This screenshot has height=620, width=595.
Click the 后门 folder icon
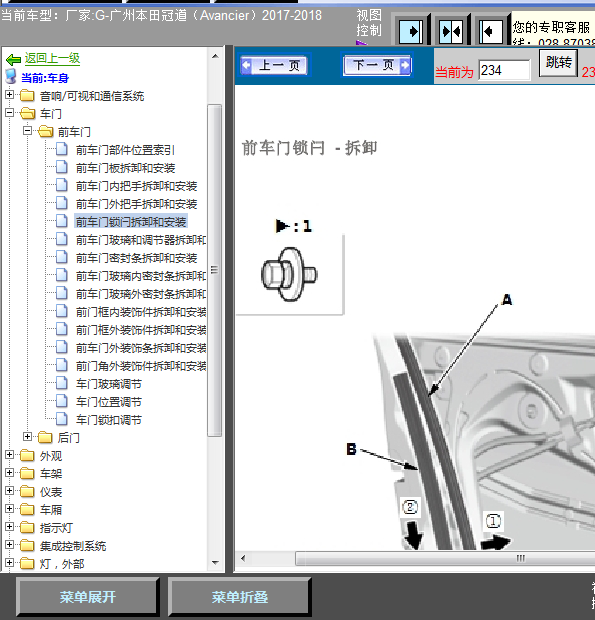pyautogui.click(x=45, y=437)
